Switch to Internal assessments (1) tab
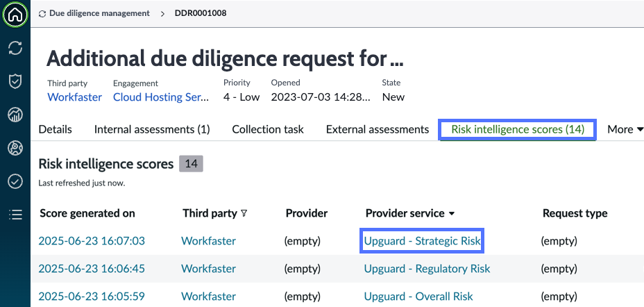Viewport: 644px width, 307px height. point(152,129)
